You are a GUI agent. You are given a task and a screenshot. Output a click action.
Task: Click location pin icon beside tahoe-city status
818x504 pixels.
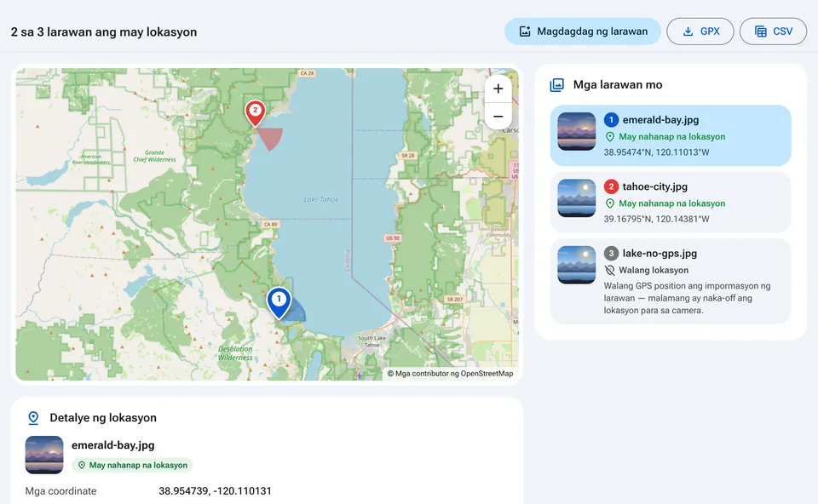(609, 203)
